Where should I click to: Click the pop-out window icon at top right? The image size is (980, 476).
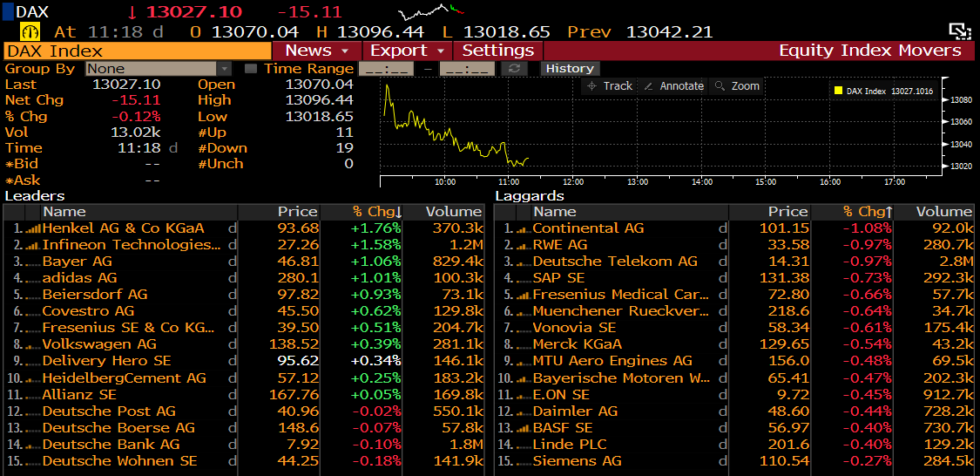[x=959, y=31]
